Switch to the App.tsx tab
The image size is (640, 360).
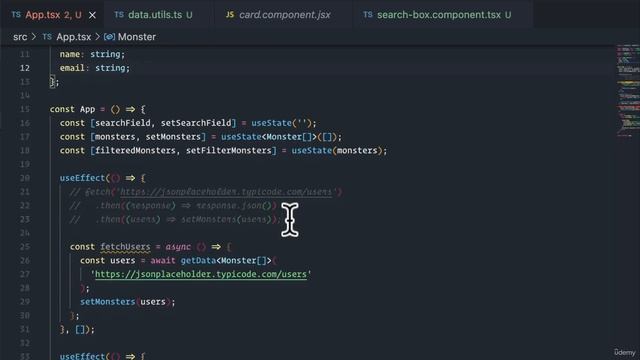[x=52, y=15]
